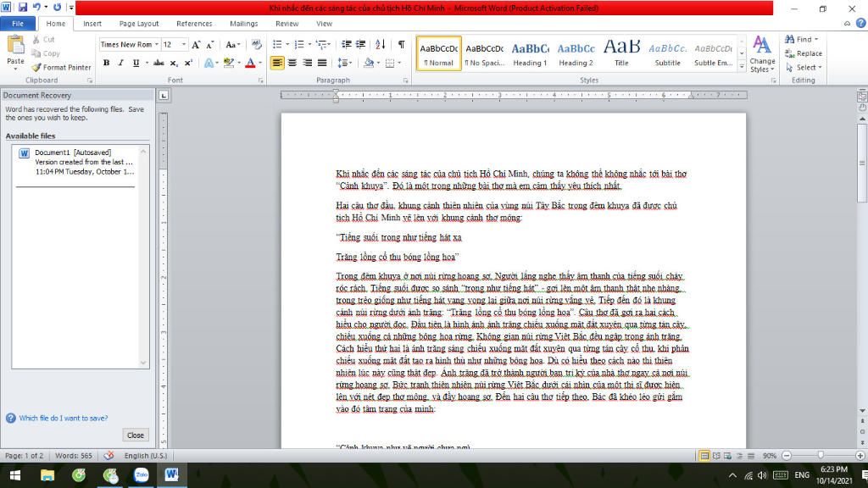Open the font size dropdown

(184, 44)
